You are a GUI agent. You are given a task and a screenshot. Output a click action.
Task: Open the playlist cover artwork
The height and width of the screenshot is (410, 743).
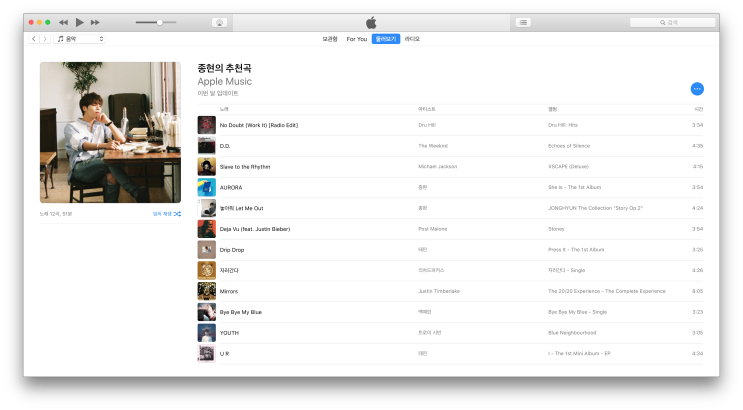coord(110,132)
